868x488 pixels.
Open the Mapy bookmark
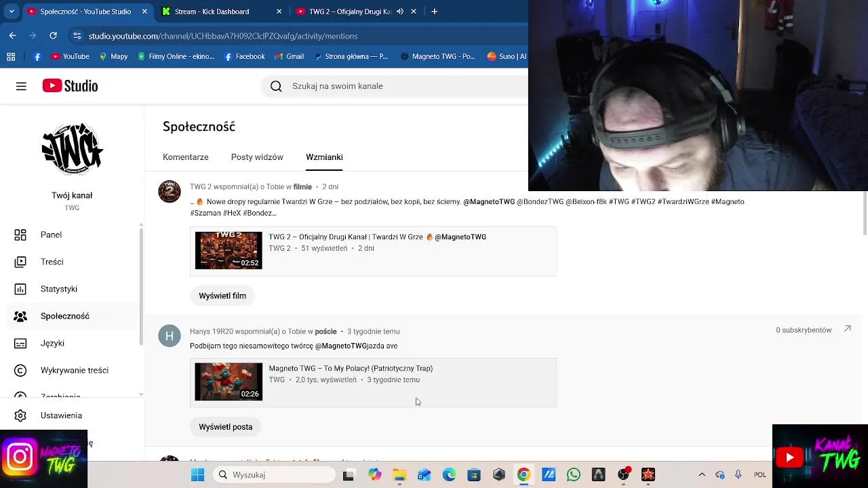coord(113,56)
